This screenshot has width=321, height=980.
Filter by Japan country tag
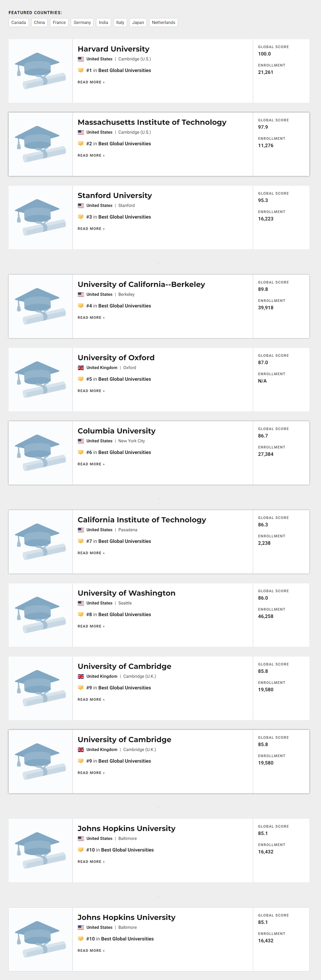pyautogui.click(x=138, y=22)
